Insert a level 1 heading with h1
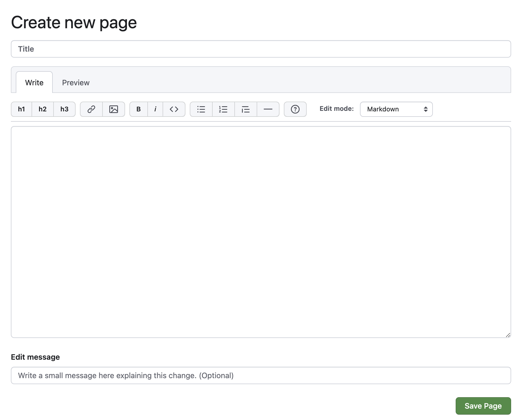 click(x=21, y=109)
